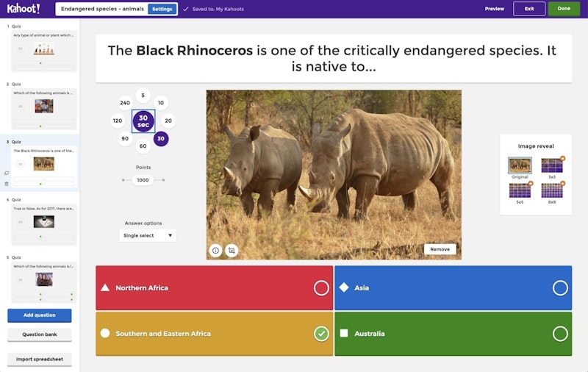Duplicate question 3 using the copy icon
This screenshot has height=372, width=588.
tap(7, 173)
